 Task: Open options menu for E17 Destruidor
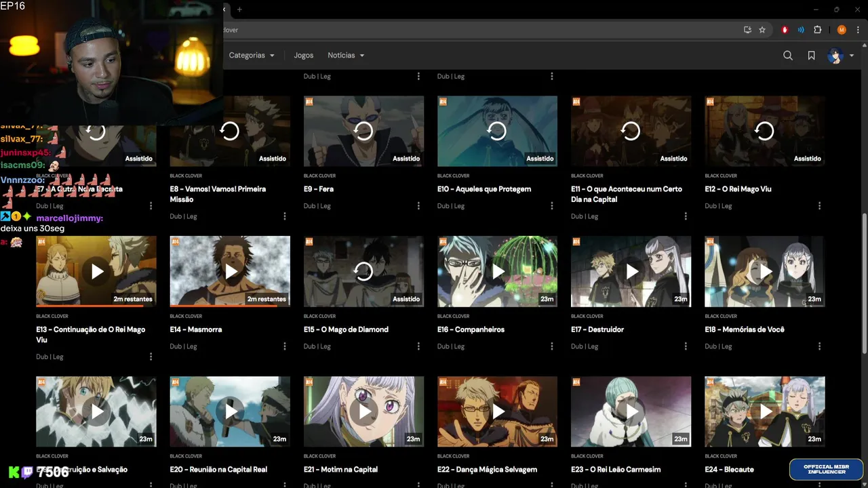[686, 346]
